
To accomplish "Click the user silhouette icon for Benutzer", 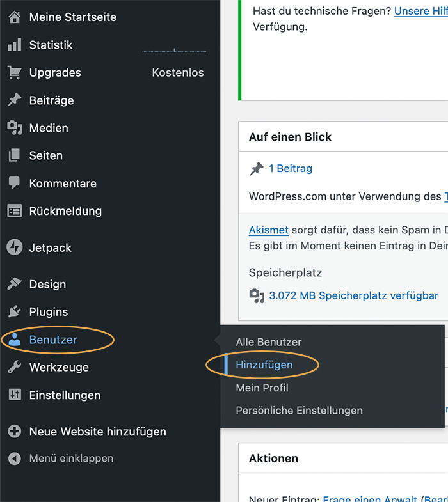I will tap(15, 340).
